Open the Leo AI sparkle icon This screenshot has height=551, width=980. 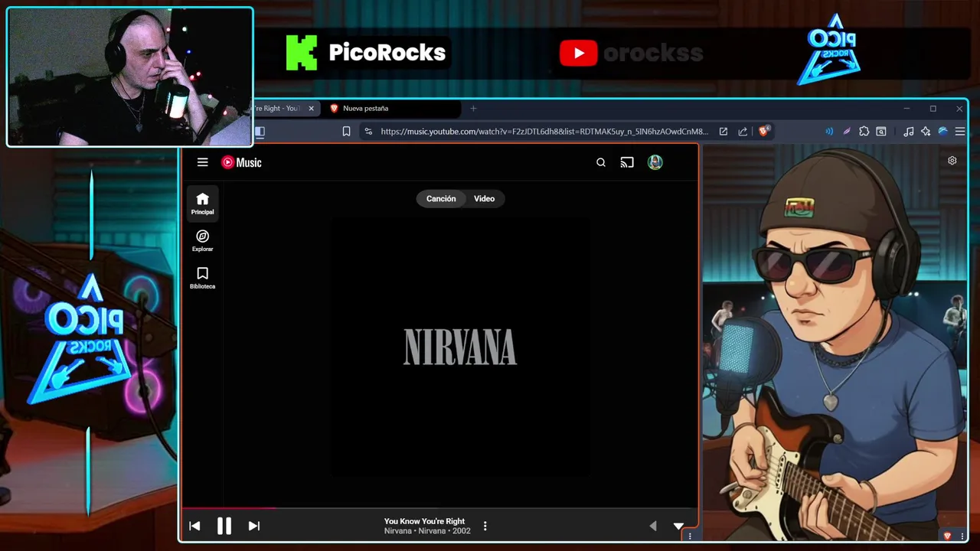pyautogui.click(x=926, y=132)
